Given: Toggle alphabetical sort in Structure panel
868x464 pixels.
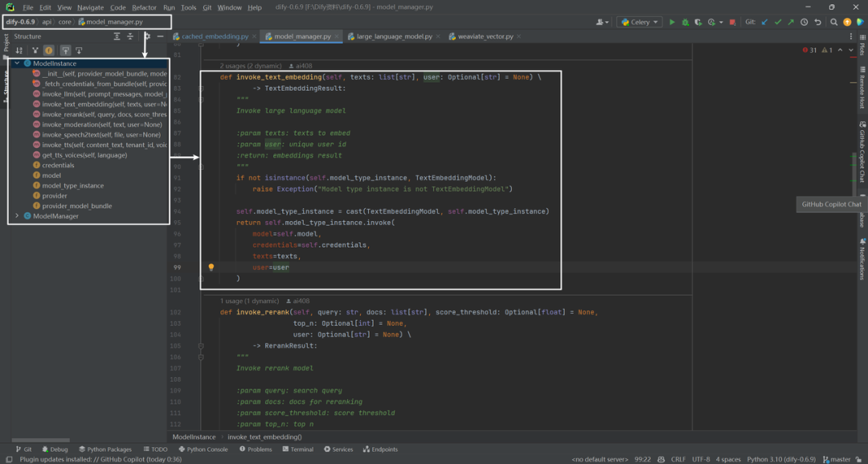Looking at the screenshot, I should click(x=18, y=51).
